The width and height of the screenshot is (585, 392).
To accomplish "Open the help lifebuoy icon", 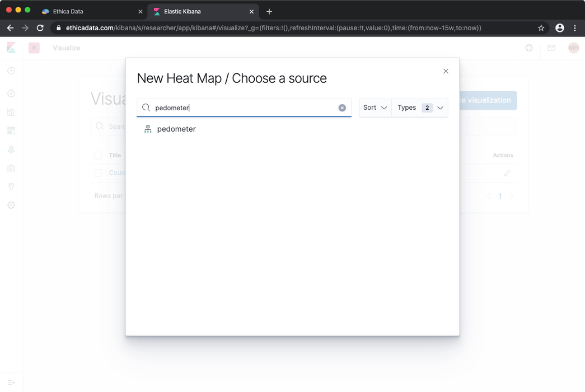I will [529, 48].
